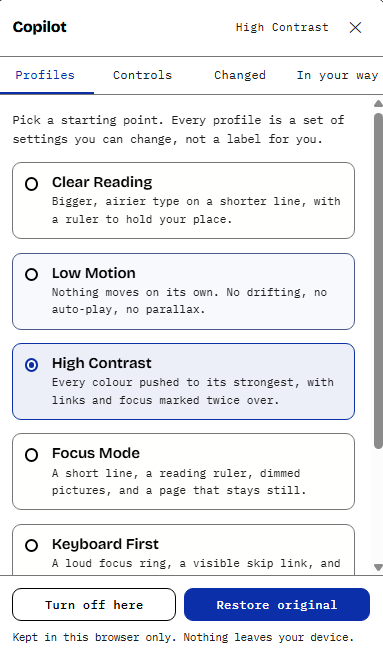Click the scrollbar up arrow
The height and width of the screenshot is (651, 383).
(378, 103)
